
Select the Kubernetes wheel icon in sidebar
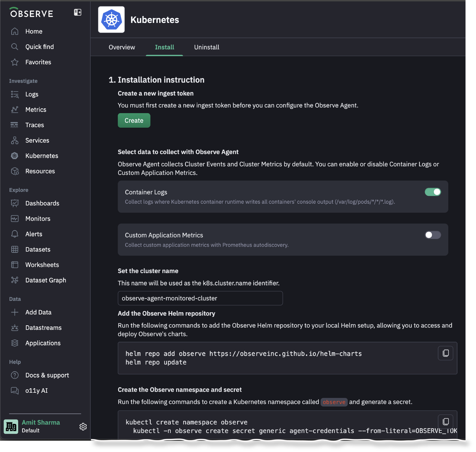click(x=15, y=156)
